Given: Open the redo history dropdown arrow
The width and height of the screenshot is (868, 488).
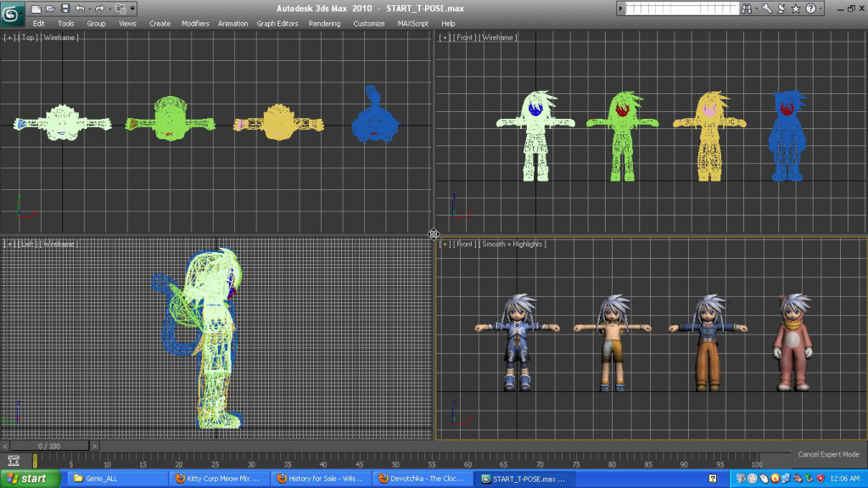Looking at the screenshot, I should [x=109, y=8].
